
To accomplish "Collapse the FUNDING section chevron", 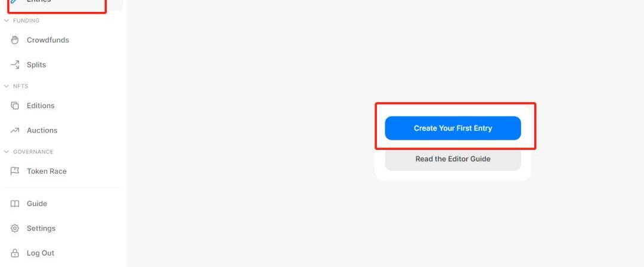I will point(6,20).
